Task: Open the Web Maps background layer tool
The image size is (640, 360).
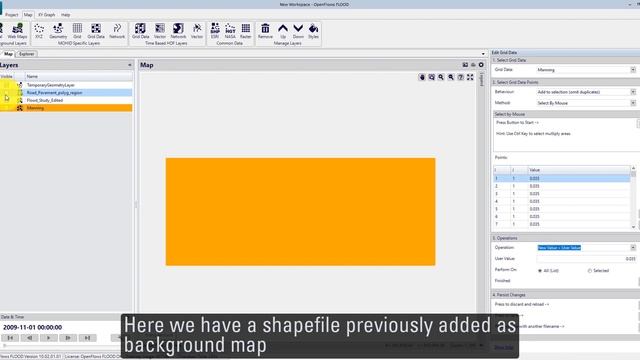Action: (17, 31)
